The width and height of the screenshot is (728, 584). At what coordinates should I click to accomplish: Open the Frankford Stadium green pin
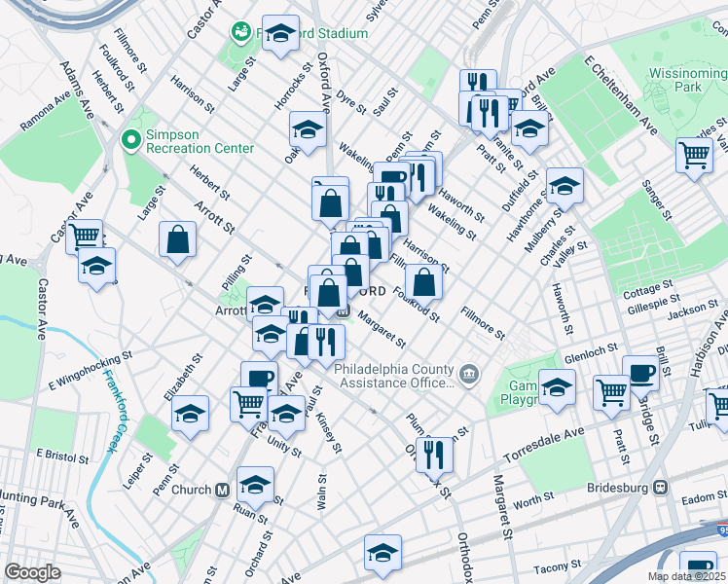pyautogui.click(x=241, y=33)
